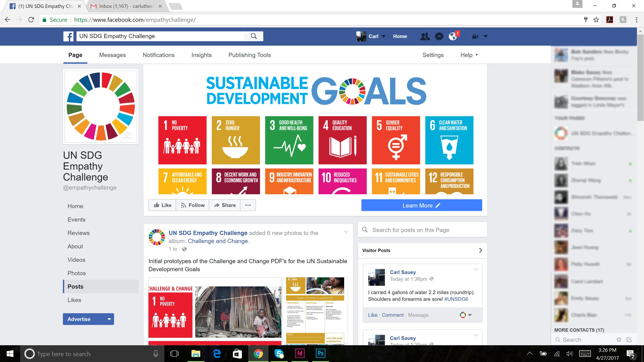Toggle Like on the page cover
This screenshot has width=644, height=362.
[x=163, y=205]
